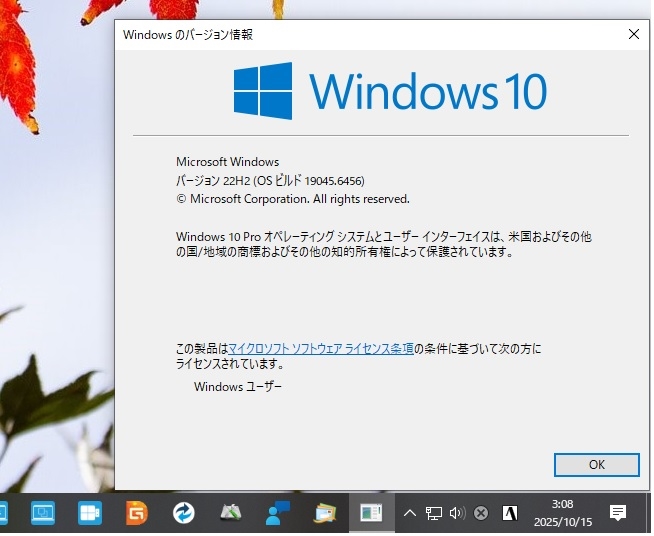
Task: Click the Windows 10 logo image
Action: pos(392,92)
